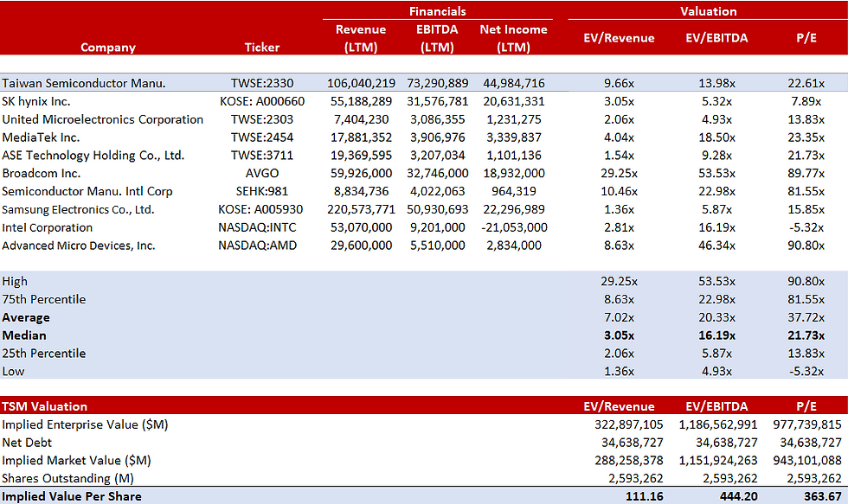Image resolution: width=848 pixels, height=504 pixels.
Task: Click ticker NASDAQ:AMD
Action: click(x=258, y=246)
